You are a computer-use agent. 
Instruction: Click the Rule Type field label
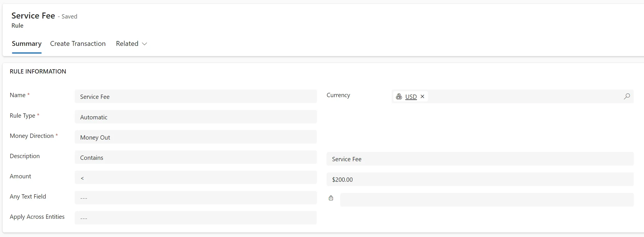[x=23, y=116]
